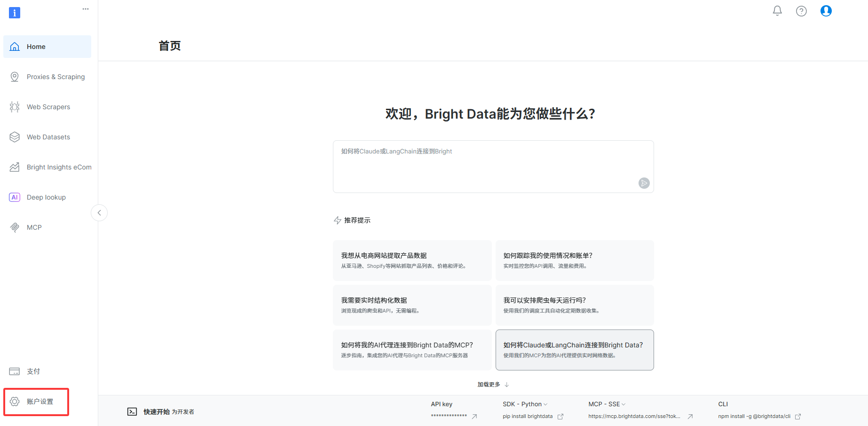This screenshot has height=426, width=868.
Task: Open the MCP sidebar item
Action: point(47,227)
